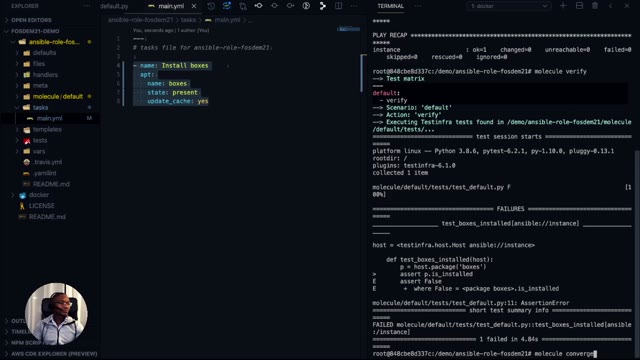Click main.yml in the breadcrumb path
The height and width of the screenshot is (360, 640).
coord(227,20)
